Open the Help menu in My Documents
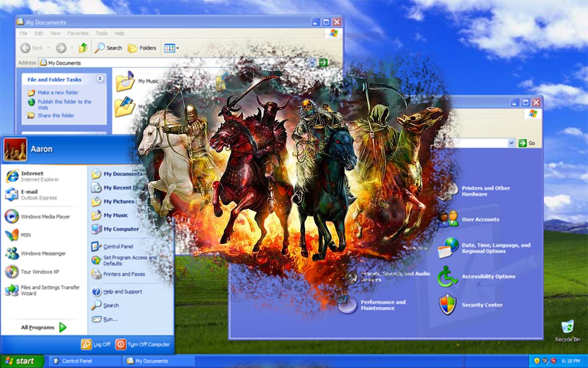The width and height of the screenshot is (588, 368). (119, 34)
